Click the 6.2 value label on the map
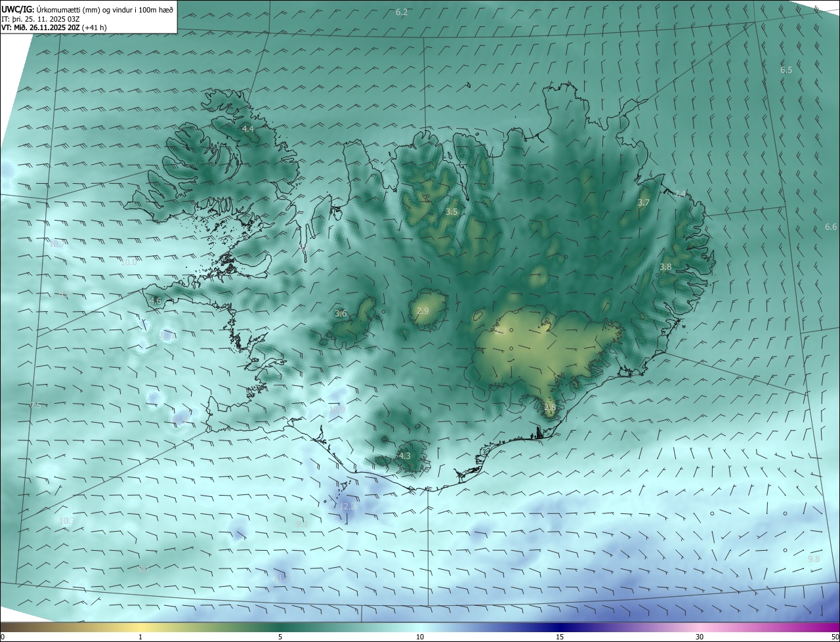The height and width of the screenshot is (642, 840). (402, 12)
